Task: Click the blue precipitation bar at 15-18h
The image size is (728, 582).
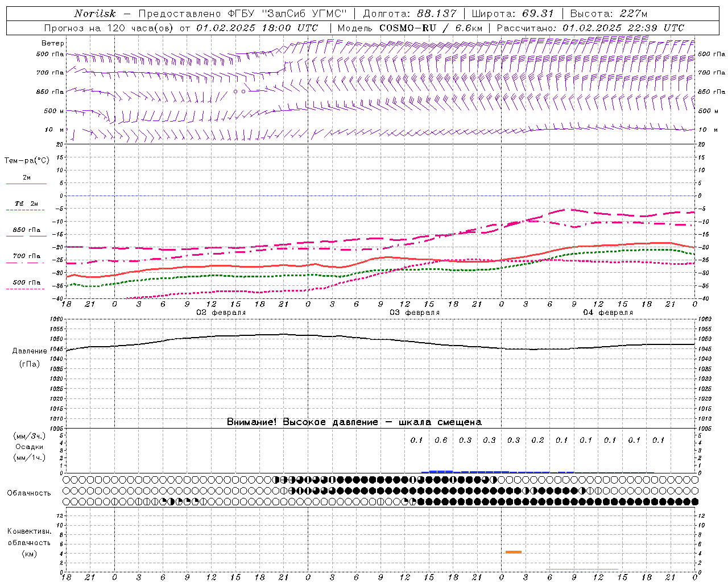Action: coord(441,471)
